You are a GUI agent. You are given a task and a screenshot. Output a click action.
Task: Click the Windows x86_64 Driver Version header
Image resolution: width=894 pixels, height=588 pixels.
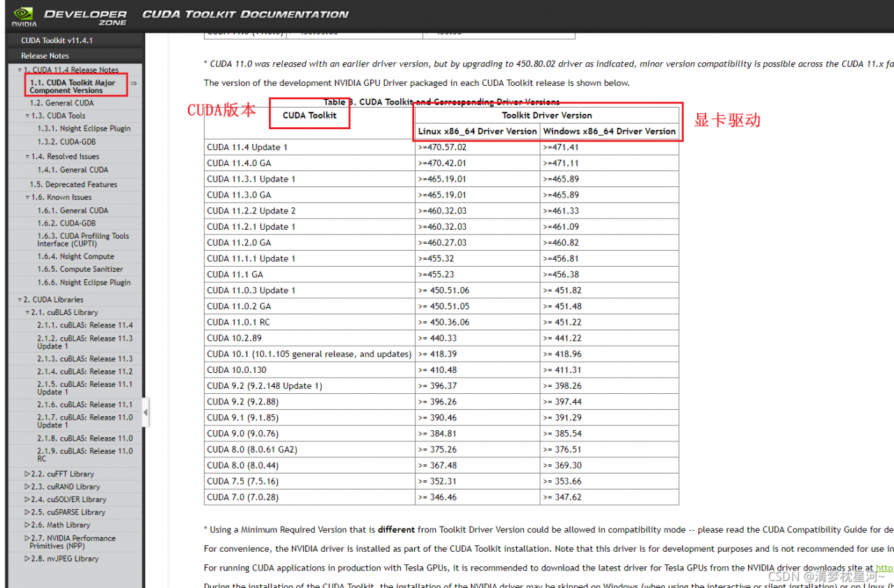(x=609, y=131)
